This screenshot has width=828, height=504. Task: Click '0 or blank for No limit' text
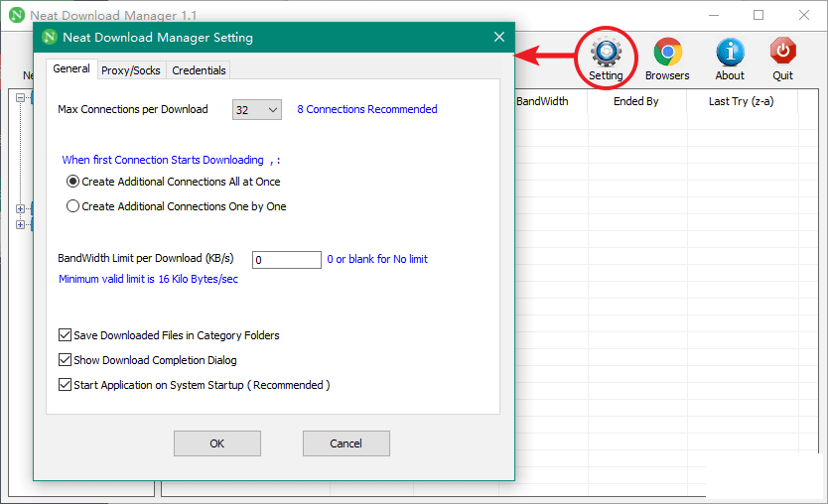pos(377,259)
